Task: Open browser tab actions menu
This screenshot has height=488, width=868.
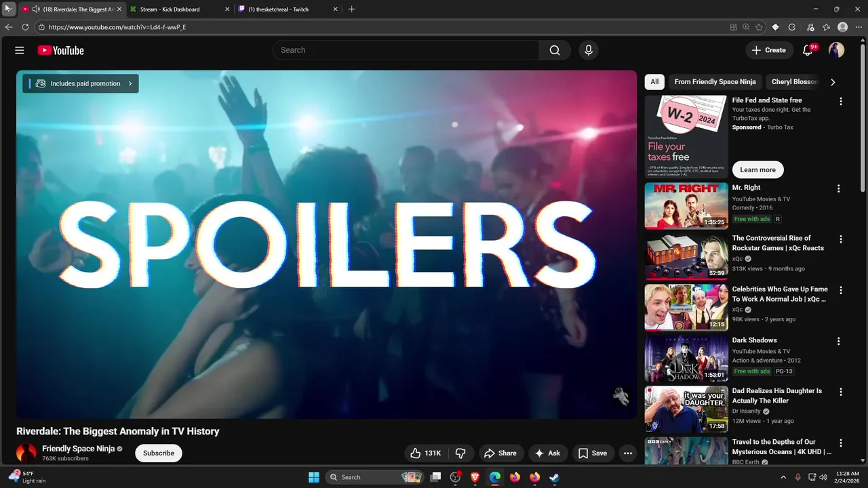Action: coord(8,9)
